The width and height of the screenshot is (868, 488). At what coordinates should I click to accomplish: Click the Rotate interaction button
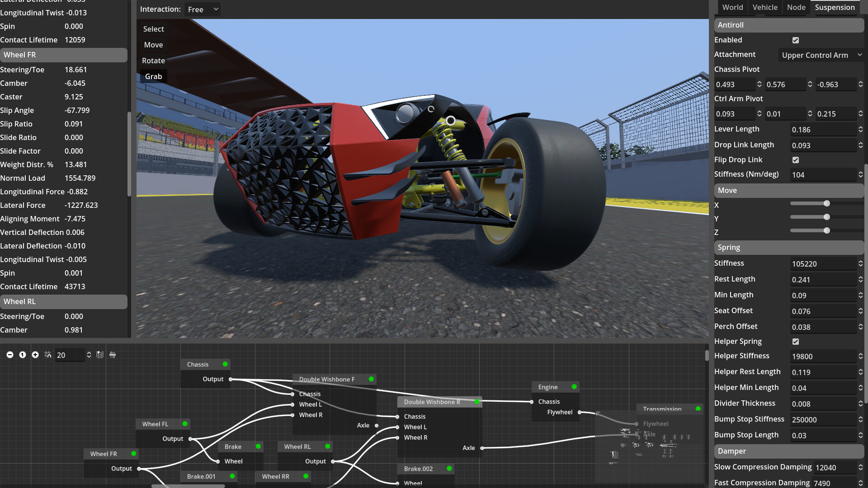153,61
